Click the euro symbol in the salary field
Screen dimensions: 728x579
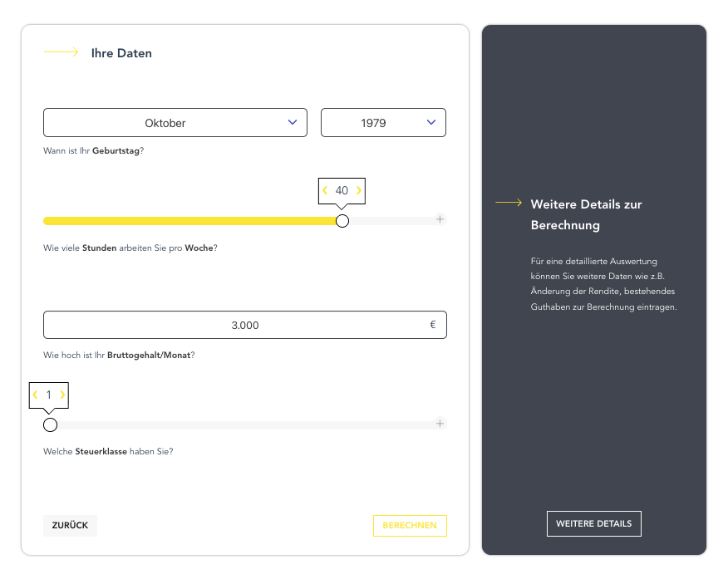point(433,325)
